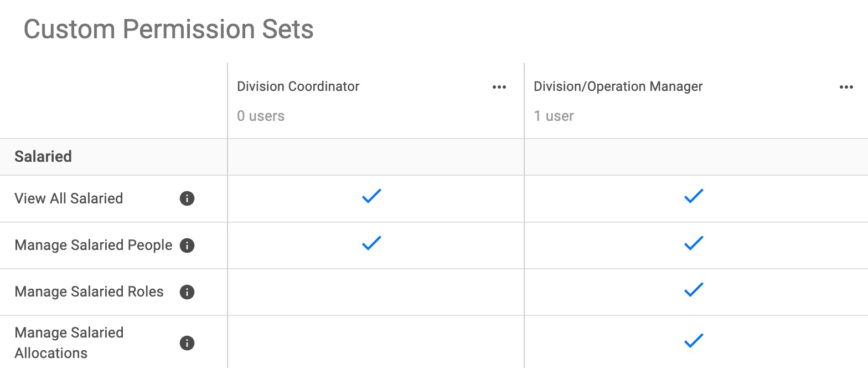Viewport: 868px width, 368px height.
Task: Open Division/Operation Manager three-dot options menu
Action: coord(846,87)
